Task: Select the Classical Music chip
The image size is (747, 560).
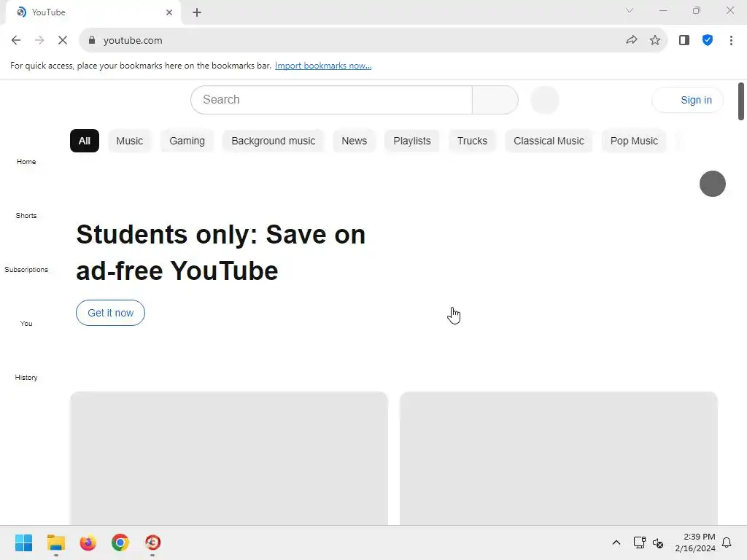Action: tap(549, 141)
